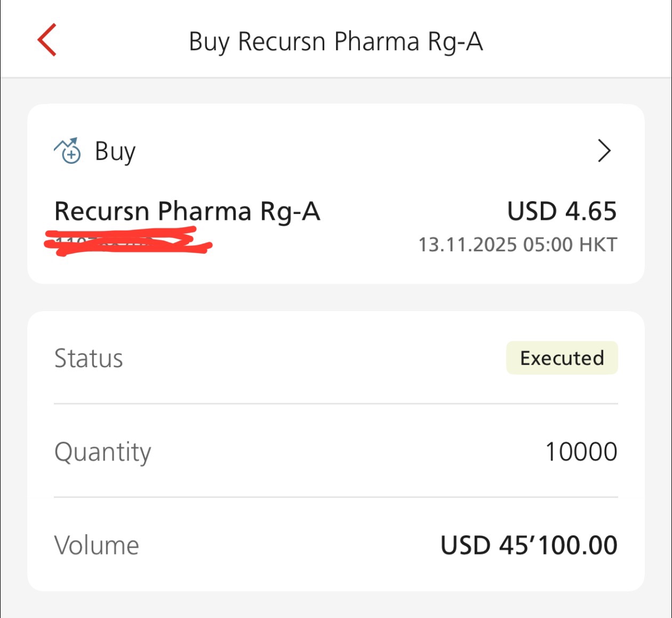The width and height of the screenshot is (672, 618).
Task: Click gray gap between the two cards
Action: coord(336,297)
